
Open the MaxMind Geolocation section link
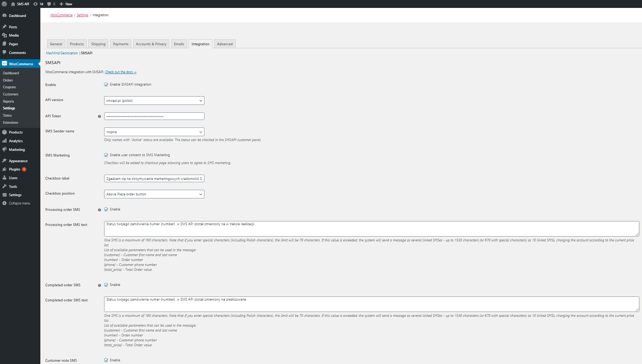(x=62, y=53)
